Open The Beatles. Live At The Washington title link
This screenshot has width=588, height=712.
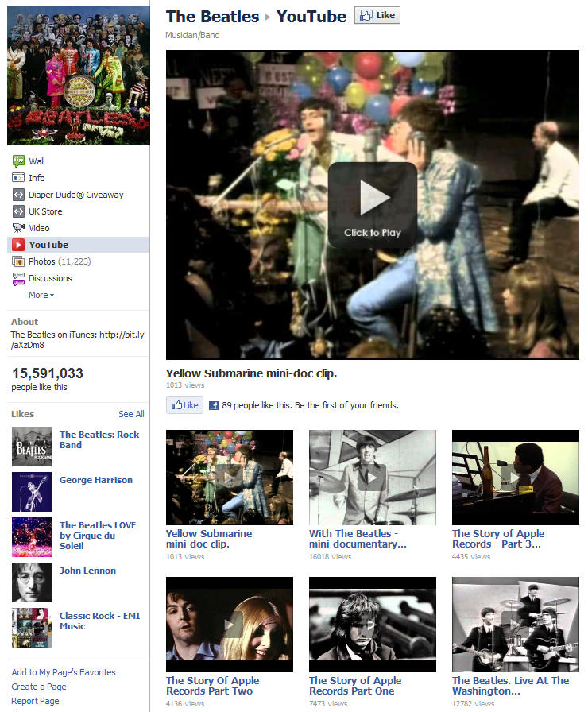(510, 686)
